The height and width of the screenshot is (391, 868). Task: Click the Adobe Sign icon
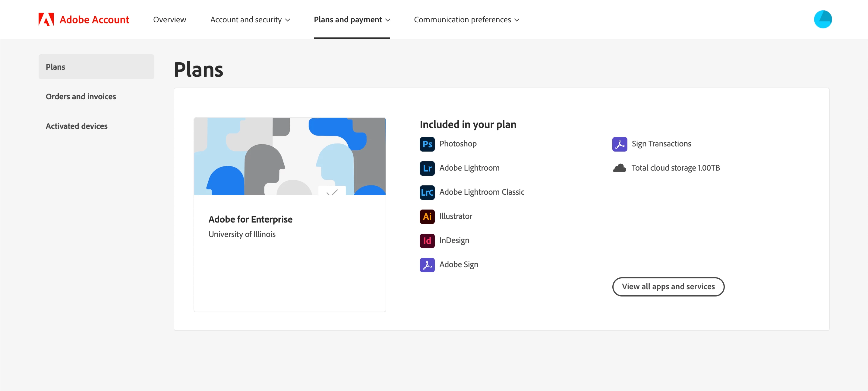(x=427, y=265)
